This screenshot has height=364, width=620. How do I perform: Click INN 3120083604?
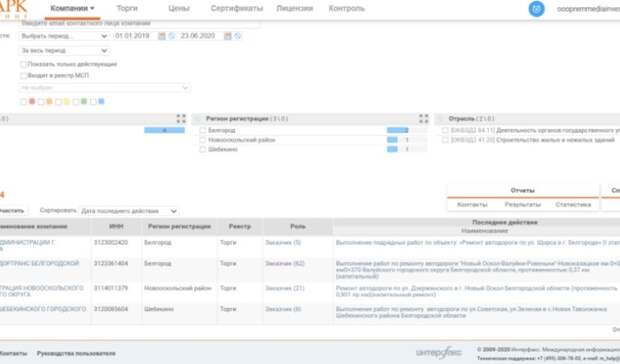pyautogui.click(x=111, y=309)
